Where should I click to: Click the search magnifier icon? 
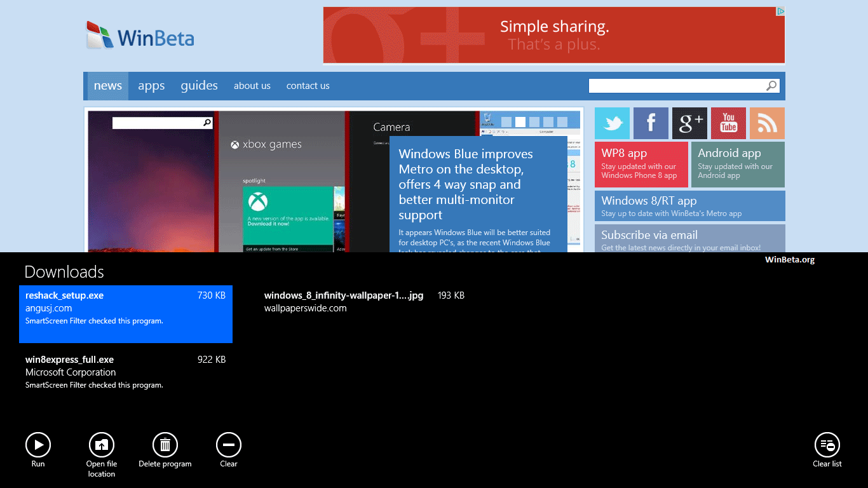pos(771,86)
